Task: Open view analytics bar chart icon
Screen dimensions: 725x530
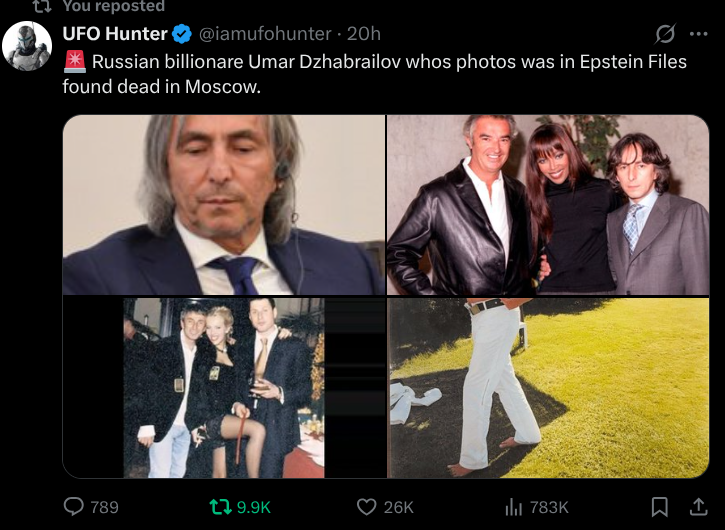Action: (514, 507)
